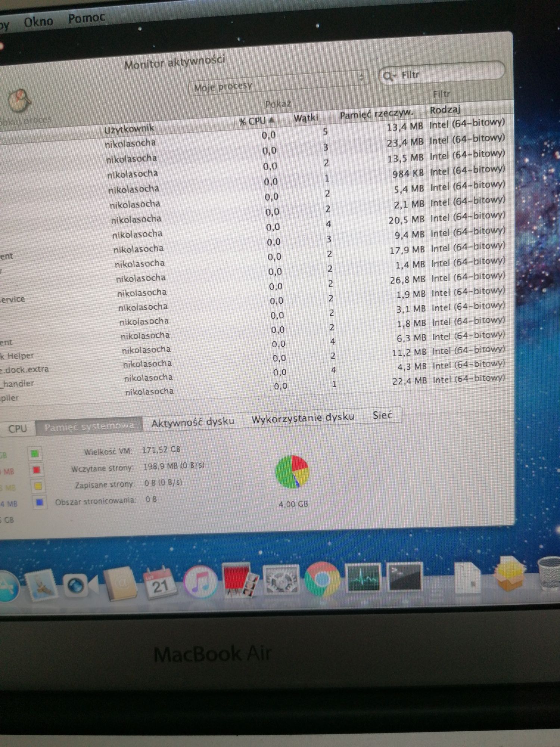Click the 984 KB memory cell
This screenshot has height=747, width=560.
(x=408, y=174)
